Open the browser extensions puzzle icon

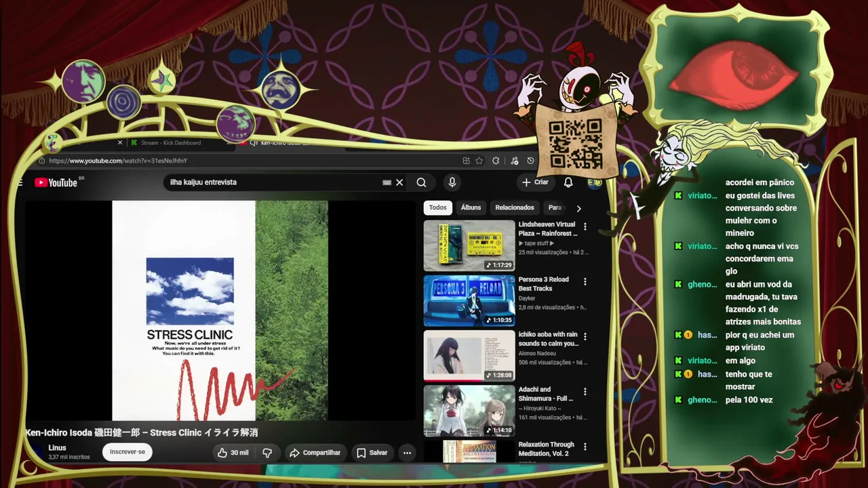click(x=496, y=161)
